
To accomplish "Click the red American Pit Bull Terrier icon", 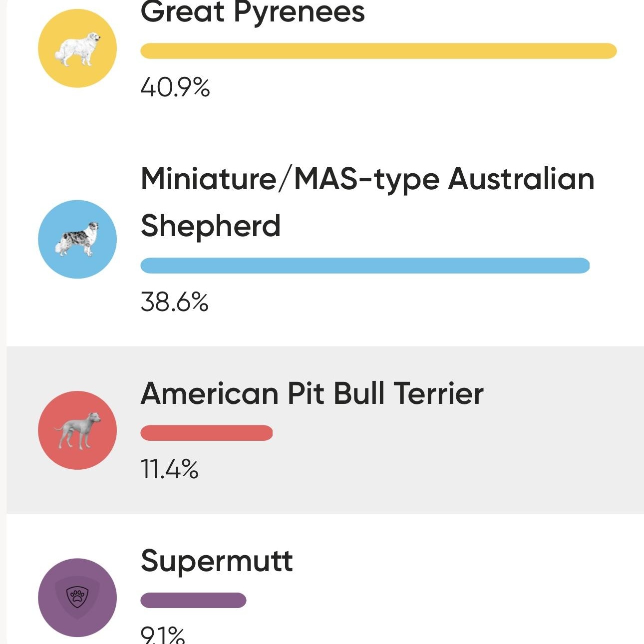I will 77,430.
